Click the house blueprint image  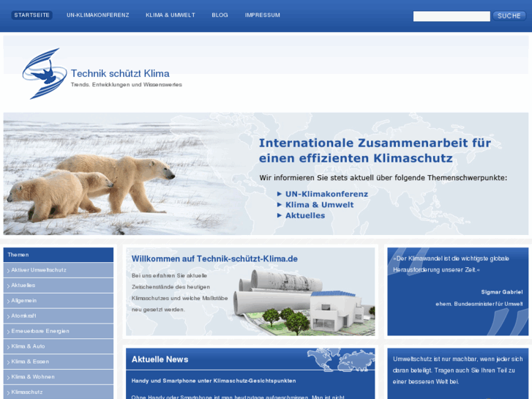[304, 302]
